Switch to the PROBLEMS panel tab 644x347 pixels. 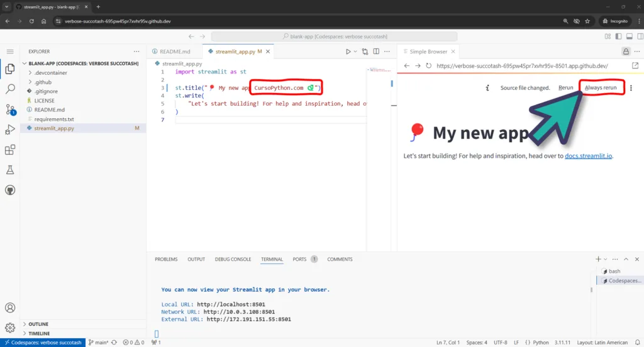coord(166,259)
